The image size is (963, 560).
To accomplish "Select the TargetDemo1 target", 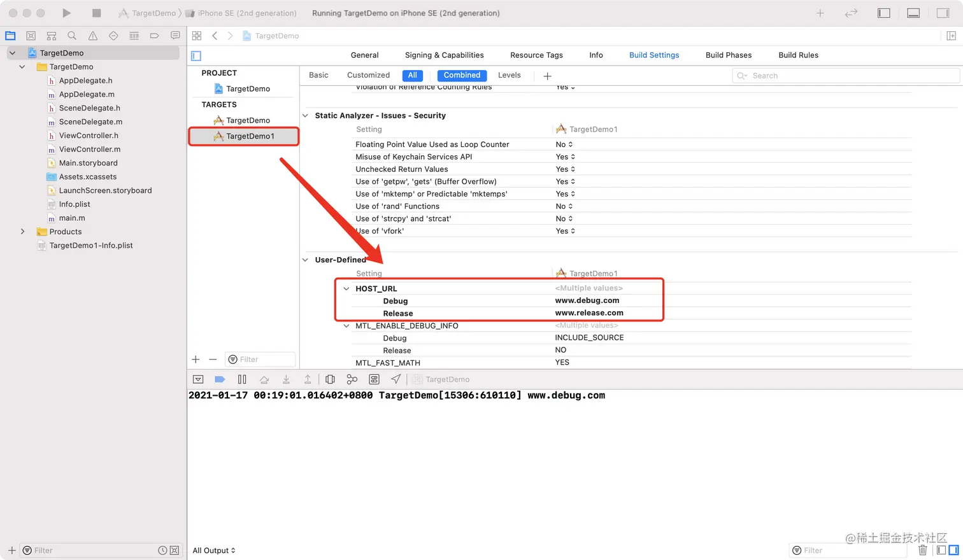I will coord(244,136).
